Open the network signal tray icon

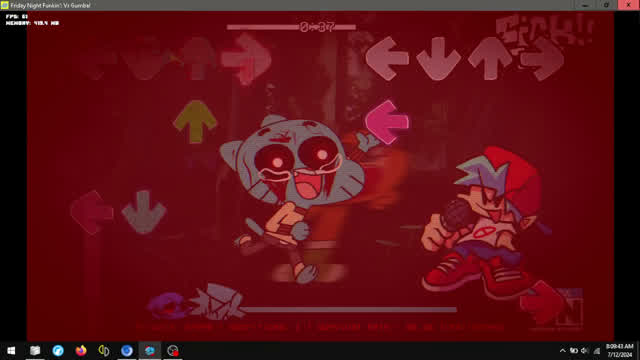597,351
